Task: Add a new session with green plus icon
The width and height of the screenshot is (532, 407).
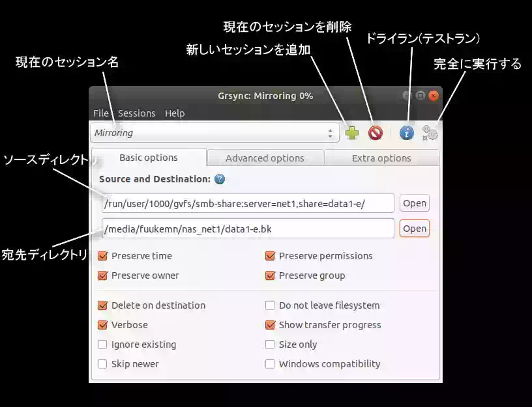Action: 352,133
